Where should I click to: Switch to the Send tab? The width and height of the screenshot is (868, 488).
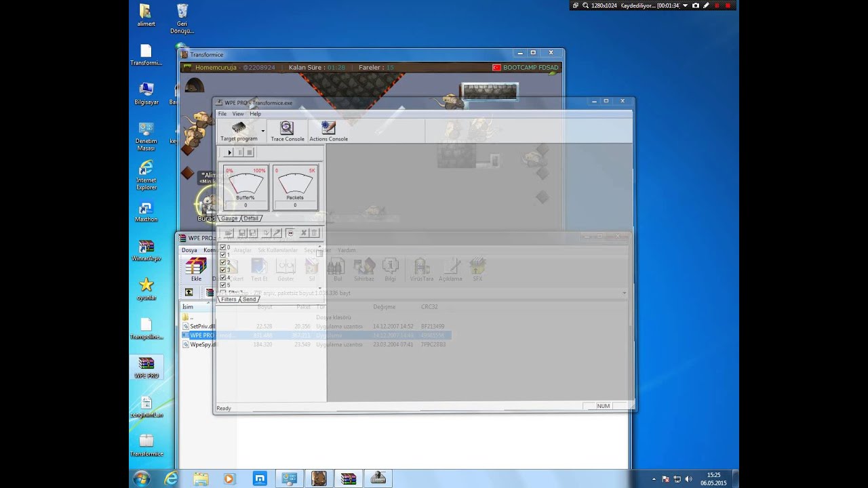pyautogui.click(x=249, y=299)
